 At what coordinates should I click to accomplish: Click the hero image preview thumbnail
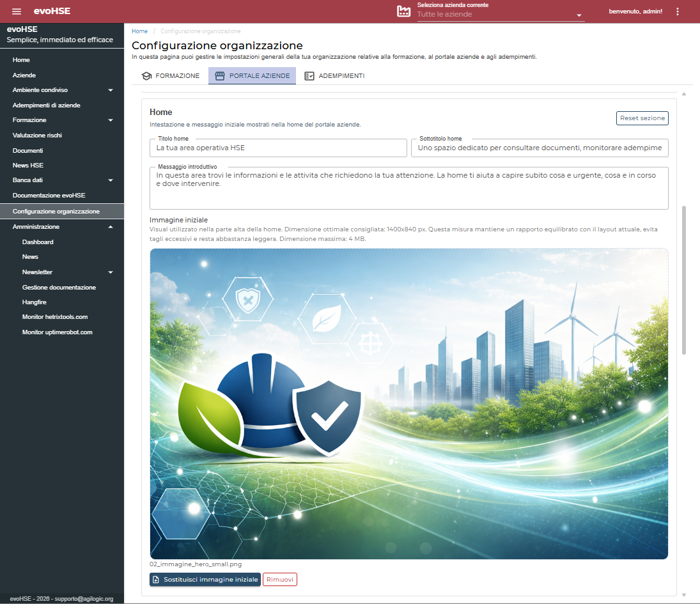point(409,404)
